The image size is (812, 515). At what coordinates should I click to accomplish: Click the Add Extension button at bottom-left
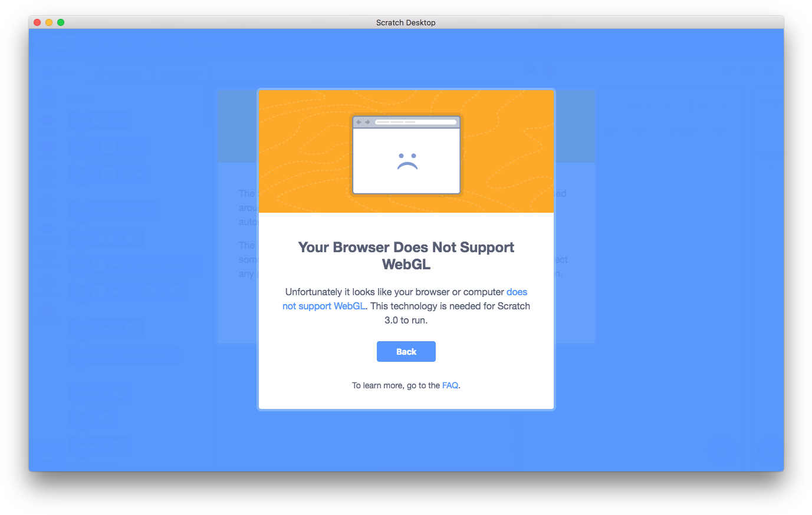(48, 454)
